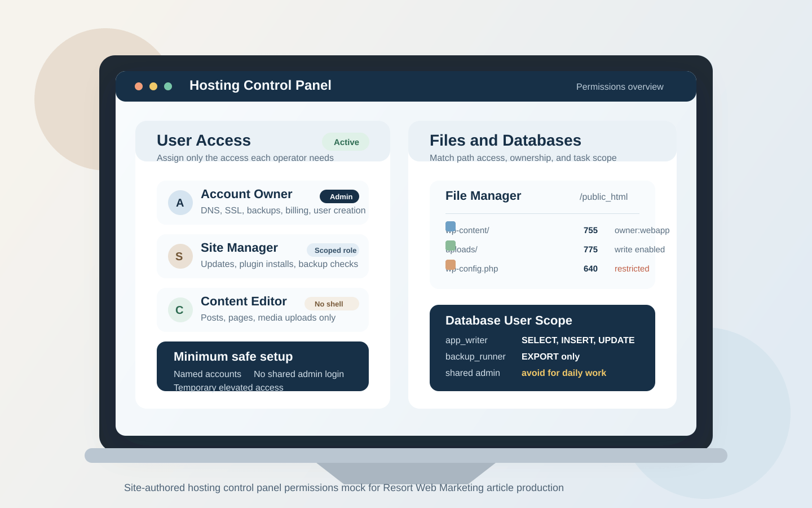The image size is (812, 508).
Task: Click the 640 permission value
Action: 590,269
